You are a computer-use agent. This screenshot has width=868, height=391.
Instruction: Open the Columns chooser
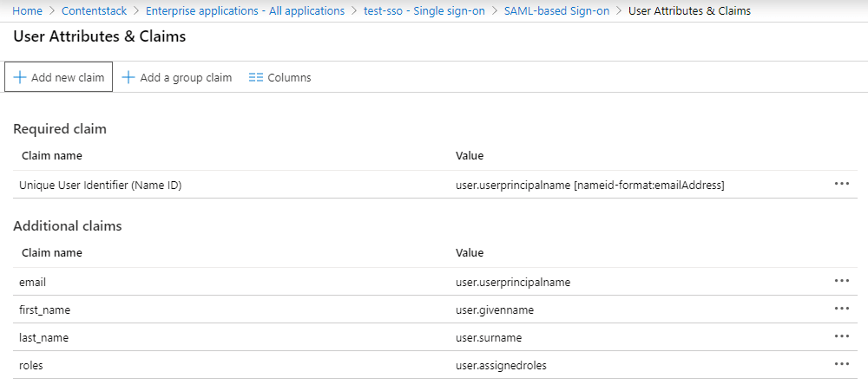coord(280,77)
